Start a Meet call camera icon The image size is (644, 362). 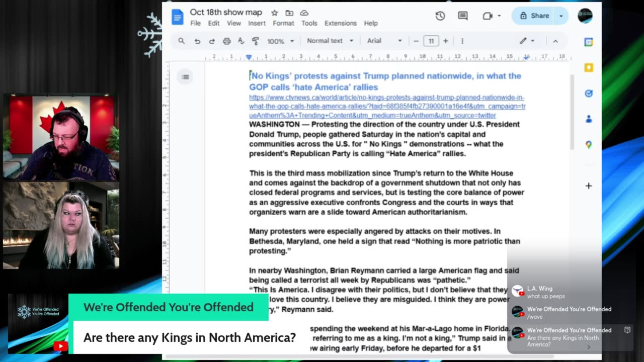(x=487, y=16)
